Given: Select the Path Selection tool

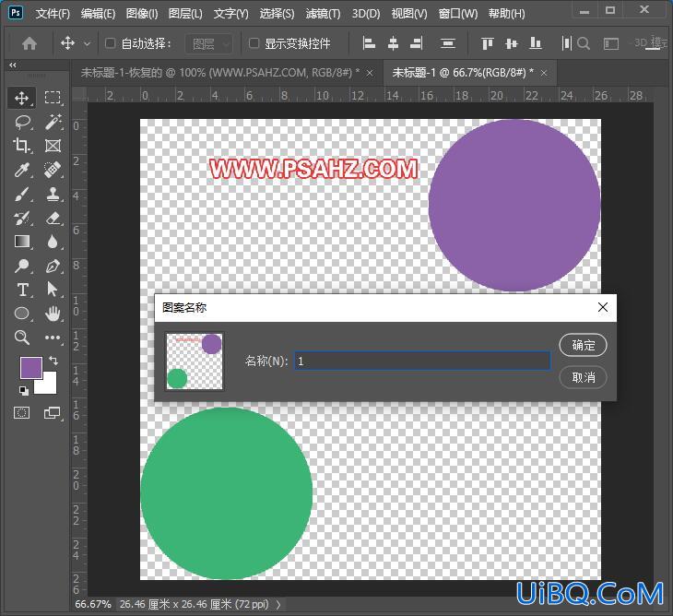Looking at the screenshot, I should [53, 290].
